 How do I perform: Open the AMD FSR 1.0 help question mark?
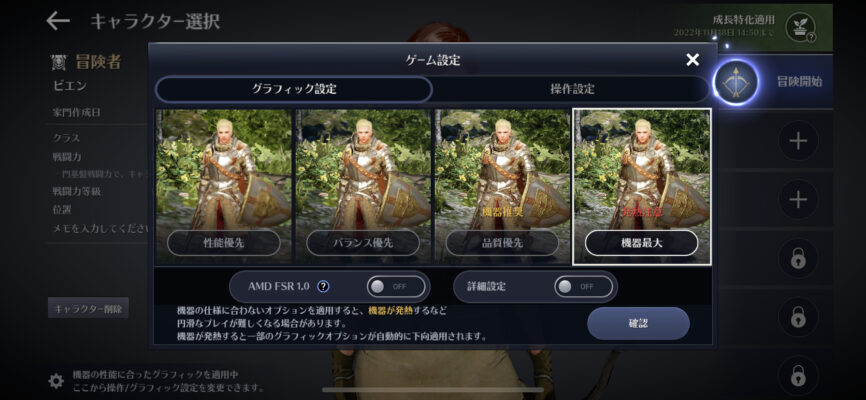pyautogui.click(x=324, y=286)
